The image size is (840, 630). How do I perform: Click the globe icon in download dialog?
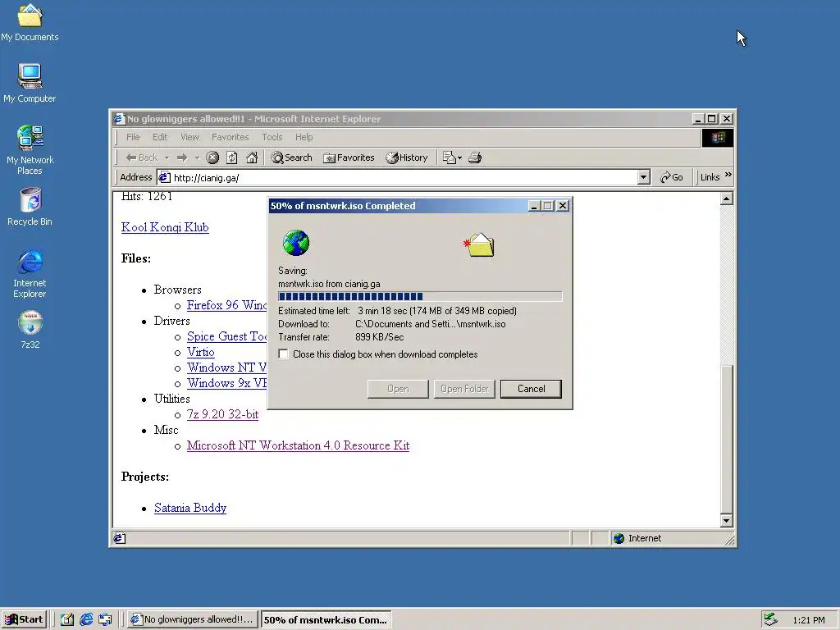pos(295,243)
